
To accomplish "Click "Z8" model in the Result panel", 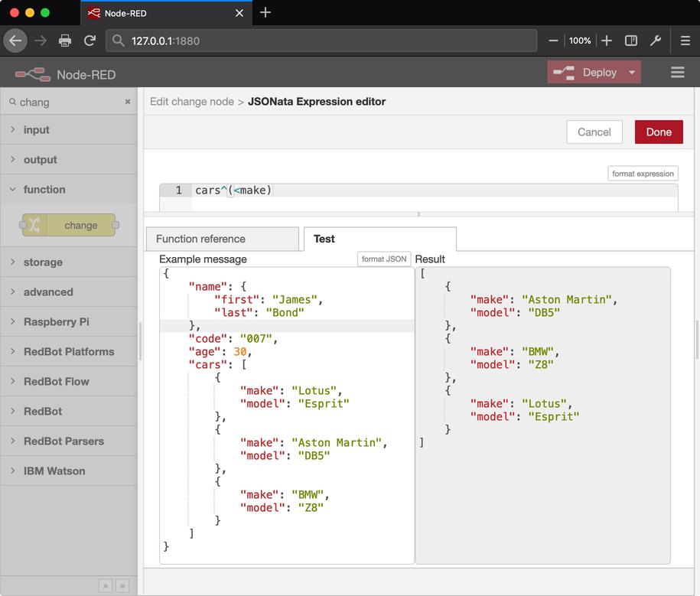I will [541, 365].
